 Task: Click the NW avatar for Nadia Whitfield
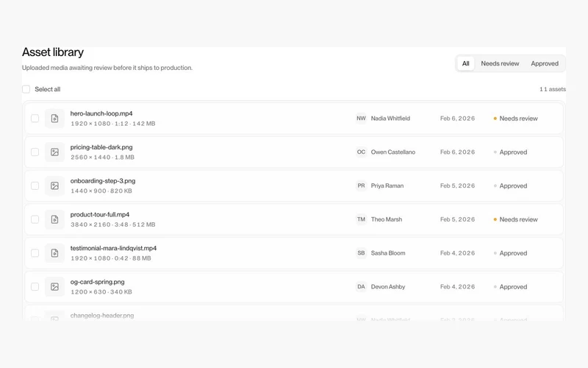coord(361,118)
